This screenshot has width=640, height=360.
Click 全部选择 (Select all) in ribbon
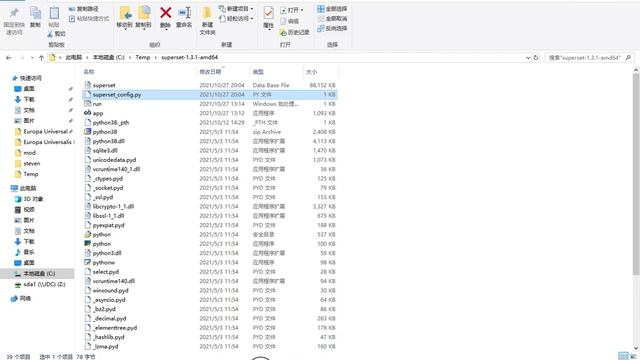click(x=332, y=9)
